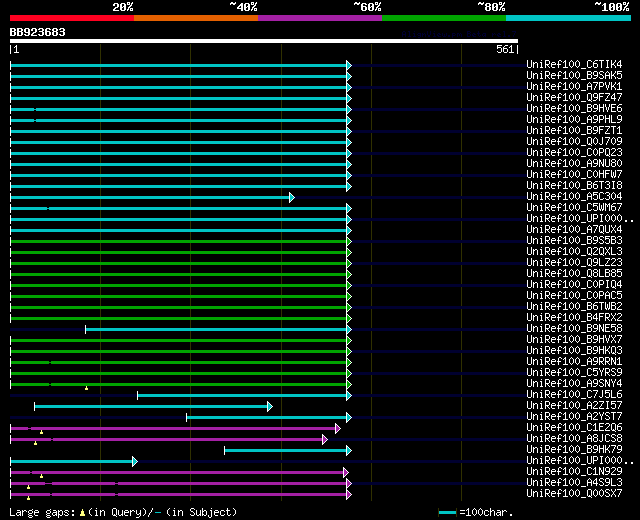Open the UniRef100_Q00SX7 hit label
This screenshot has width=640, height=520.
coord(574,493)
